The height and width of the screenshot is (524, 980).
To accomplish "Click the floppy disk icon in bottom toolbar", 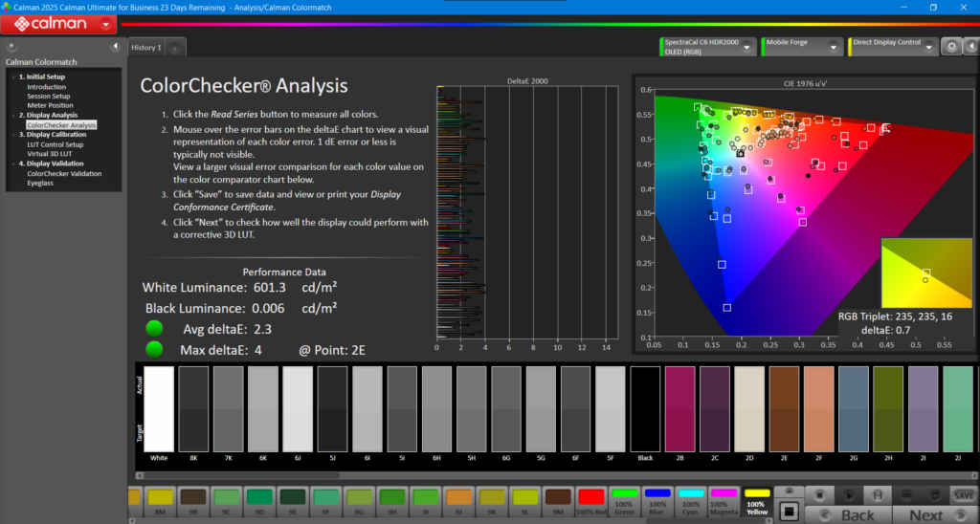I will (x=876, y=493).
